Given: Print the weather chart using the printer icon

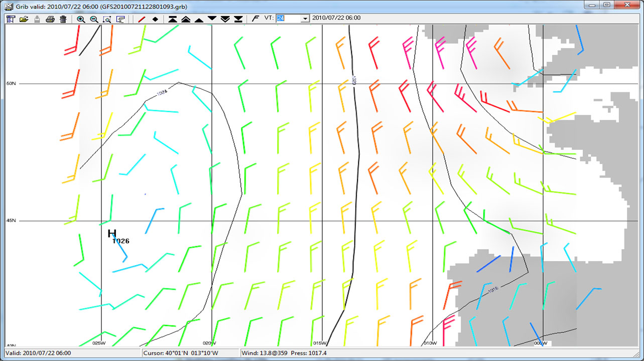Looking at the screenshot, I should point(50,19).
